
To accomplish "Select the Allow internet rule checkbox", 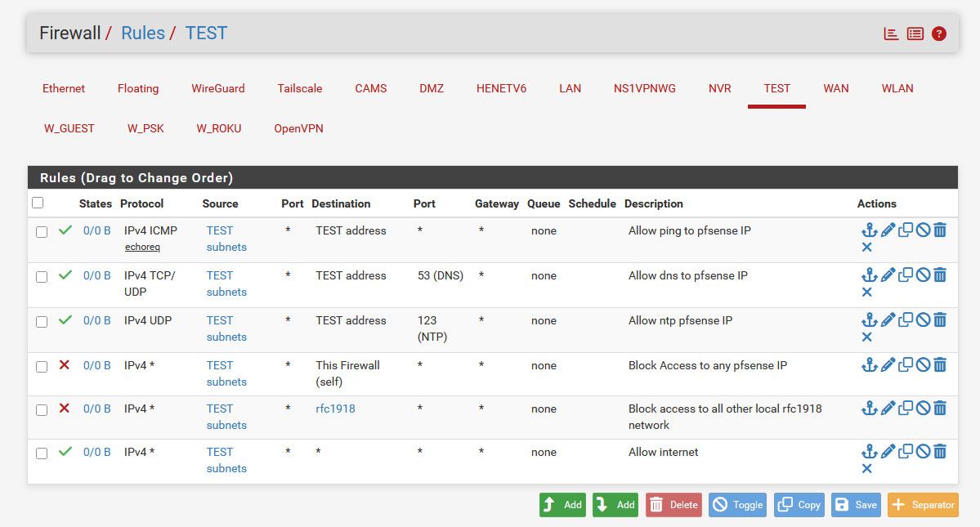I will coord(42,453).
